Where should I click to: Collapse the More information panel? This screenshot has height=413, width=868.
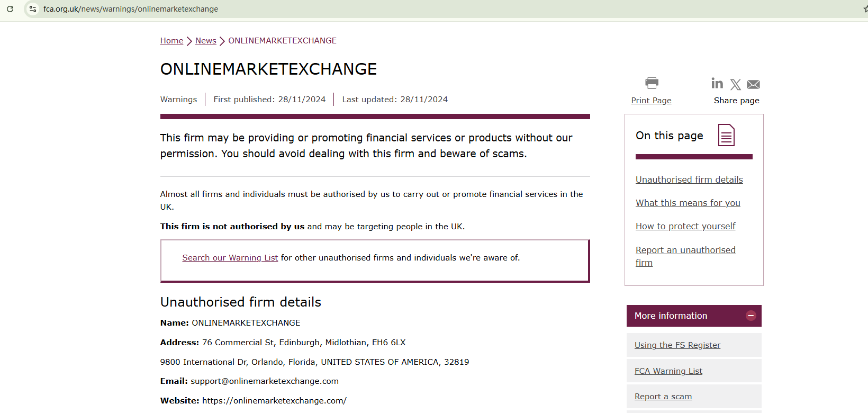point(751,316)
